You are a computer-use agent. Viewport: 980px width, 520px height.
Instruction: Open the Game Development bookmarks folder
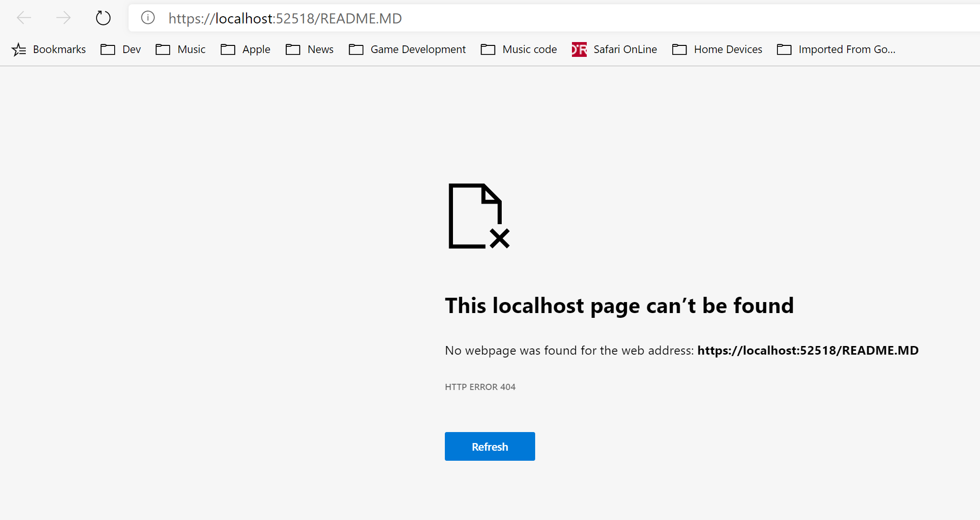[x=407, y=49]
